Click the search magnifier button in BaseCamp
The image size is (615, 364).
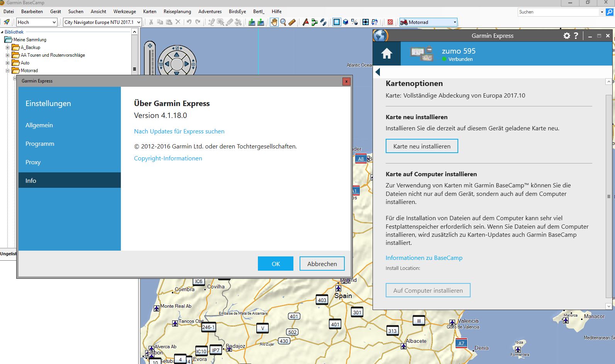610,12
